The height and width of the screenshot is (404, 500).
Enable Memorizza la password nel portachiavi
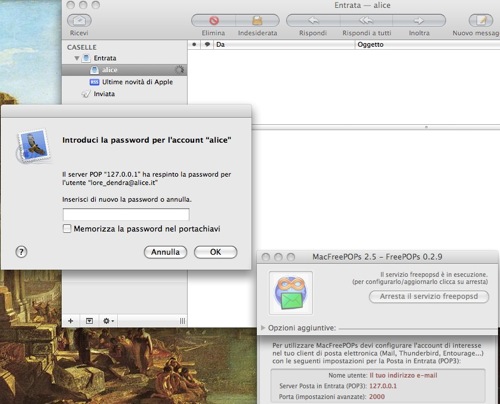67,228
